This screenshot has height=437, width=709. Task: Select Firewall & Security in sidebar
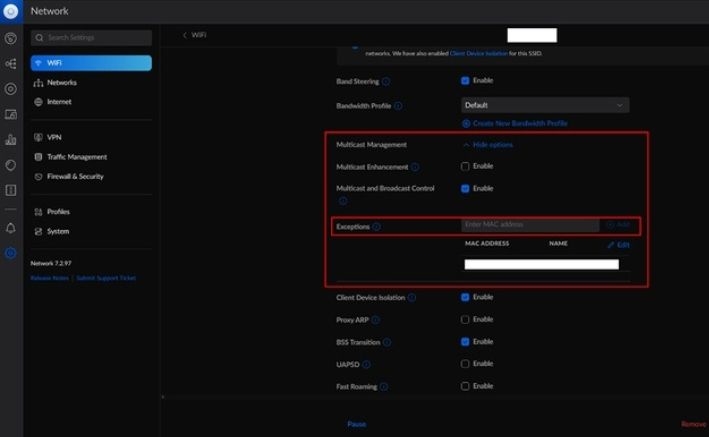[x=75, y=177]
